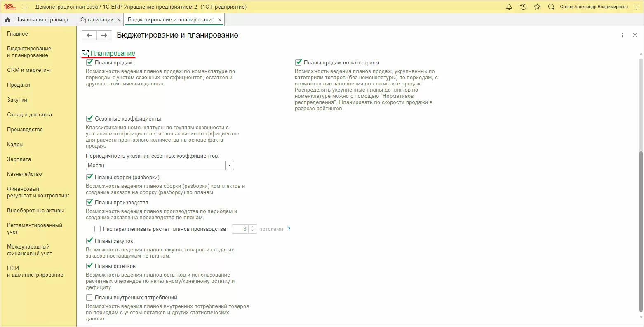Enable Планы внутренних потреблений
The height and width of the screenshot is (327, 644).
pos(89,297)
